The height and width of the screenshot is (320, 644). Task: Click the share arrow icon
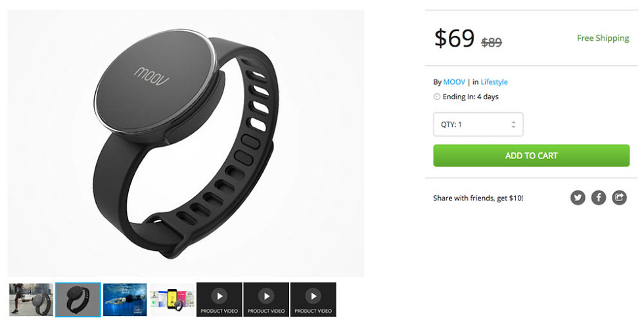(619, 198)
